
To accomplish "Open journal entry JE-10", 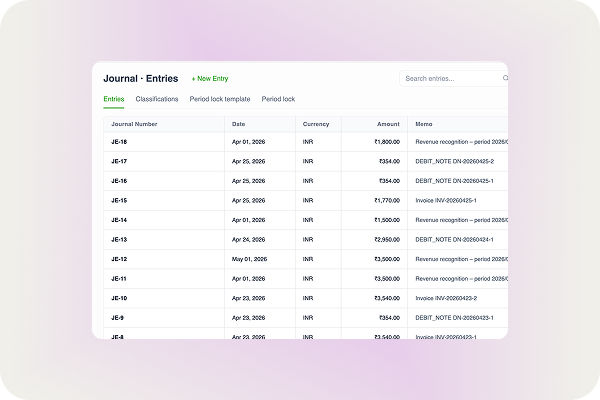I will [119, 298].
